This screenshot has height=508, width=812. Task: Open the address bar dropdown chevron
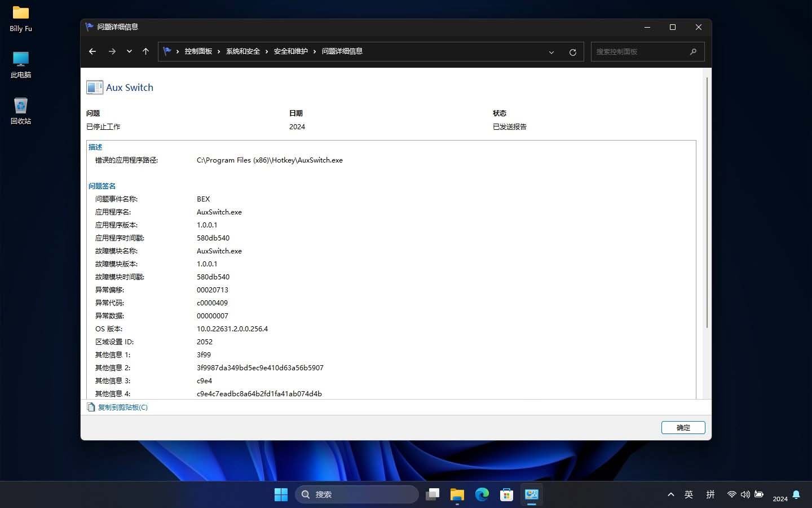click(551, 52)
